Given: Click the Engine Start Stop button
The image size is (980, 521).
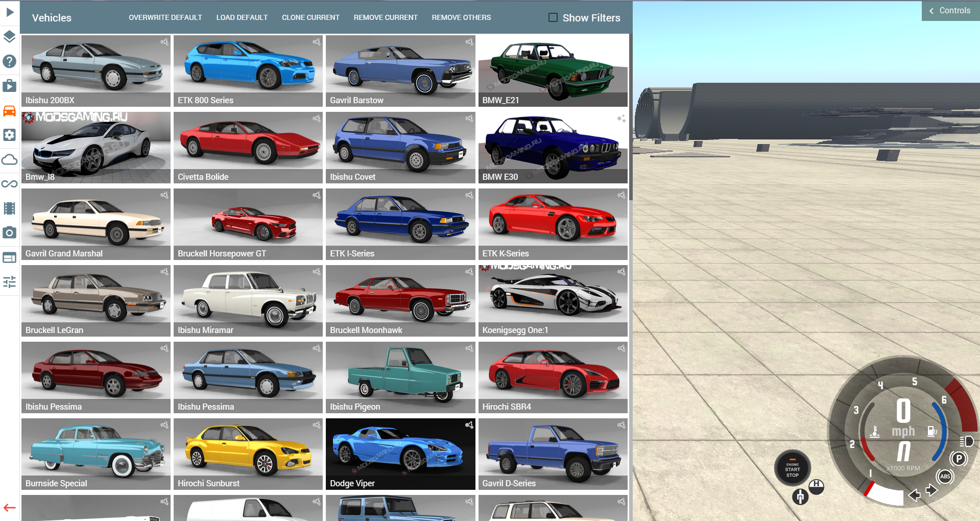Looking at the screenshot, I should [x=792, y=468].
